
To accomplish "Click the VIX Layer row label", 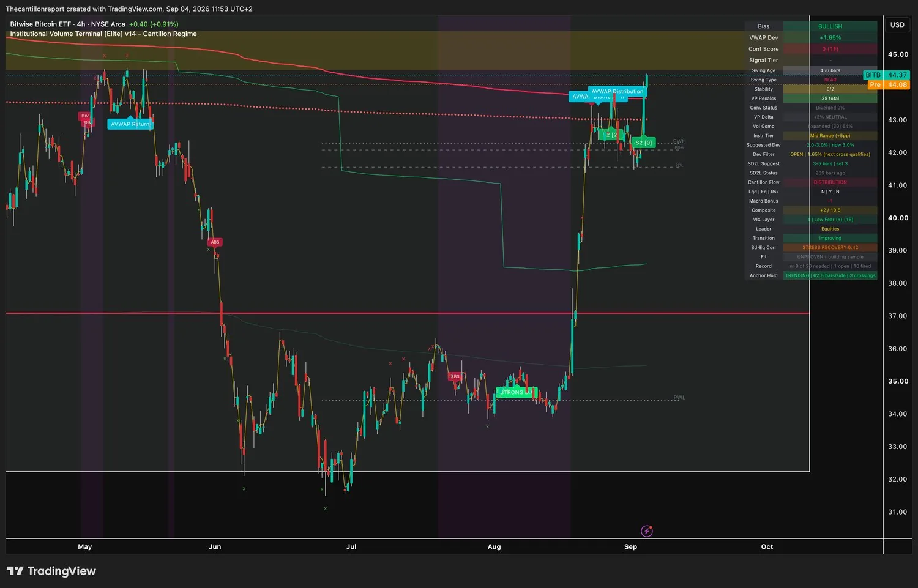I will pos(764,220).
